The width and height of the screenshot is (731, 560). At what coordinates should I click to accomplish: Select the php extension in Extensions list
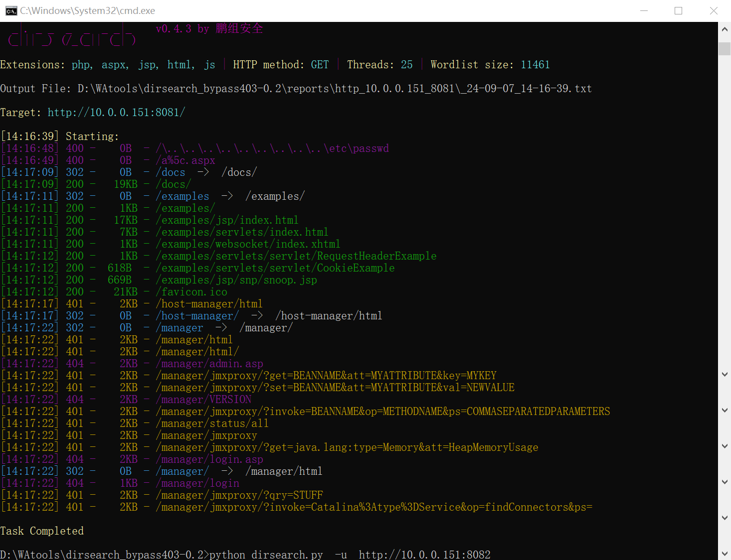coord(82,65)
